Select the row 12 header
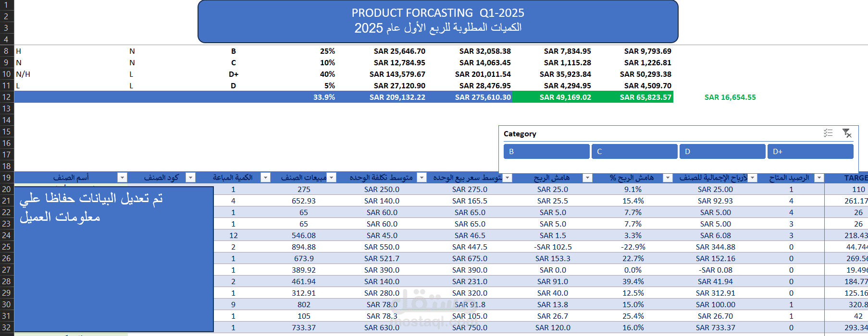 coord(7,97)
